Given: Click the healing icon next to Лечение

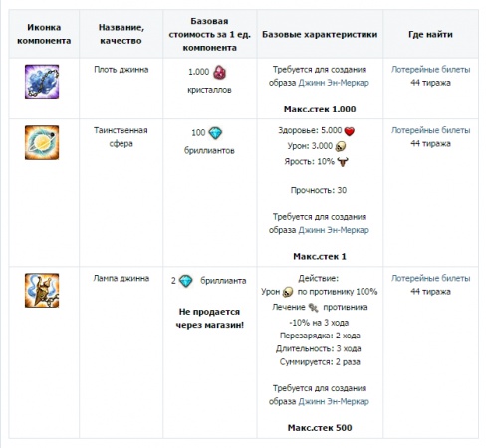Looking at the screenshot, I should coord(313,308).
